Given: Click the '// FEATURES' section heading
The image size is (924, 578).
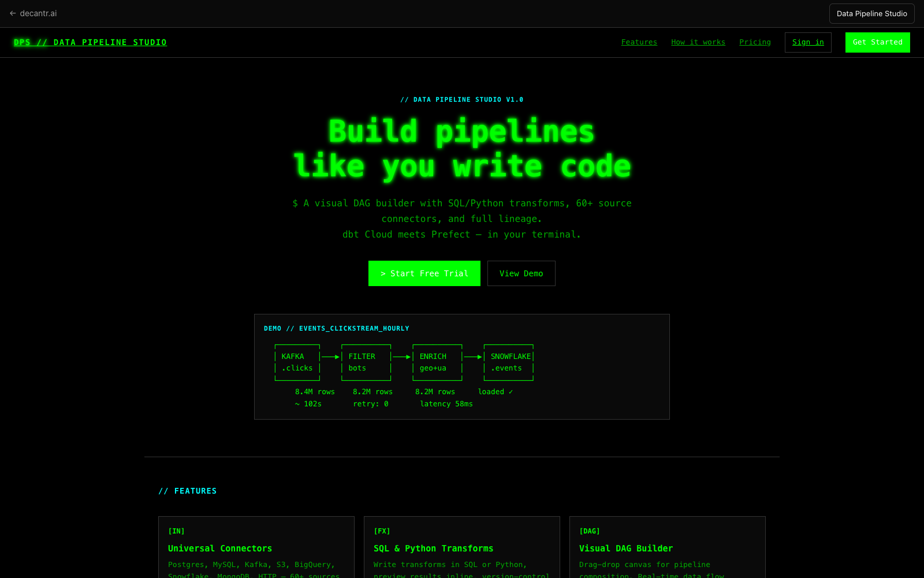Looking at the screenshot, I should click(x=188, y=491).
